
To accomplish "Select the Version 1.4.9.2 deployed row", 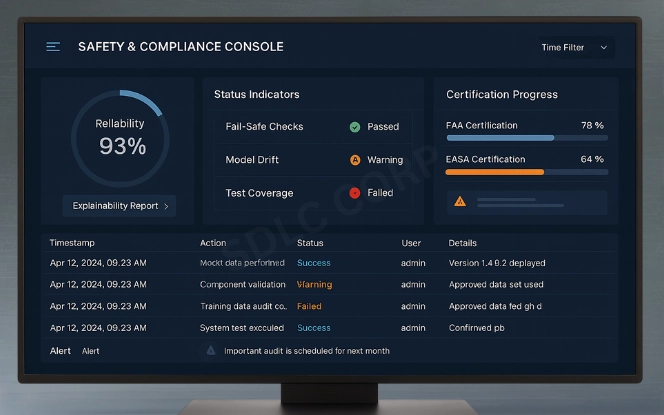I will [330, 263].
